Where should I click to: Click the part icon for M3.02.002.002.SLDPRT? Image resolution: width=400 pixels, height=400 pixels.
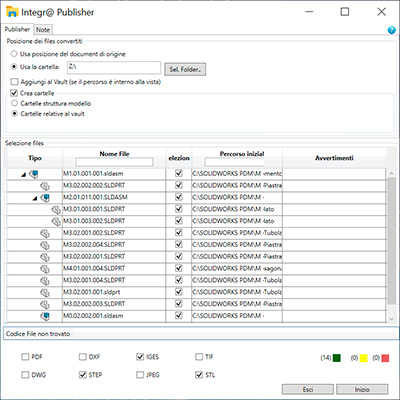(x=45, y=186)
